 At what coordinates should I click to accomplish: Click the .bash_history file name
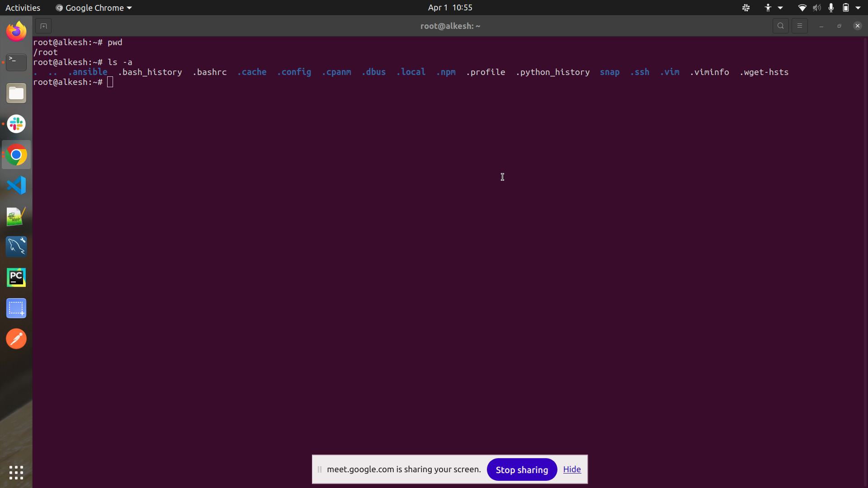[x=150, y=72]
